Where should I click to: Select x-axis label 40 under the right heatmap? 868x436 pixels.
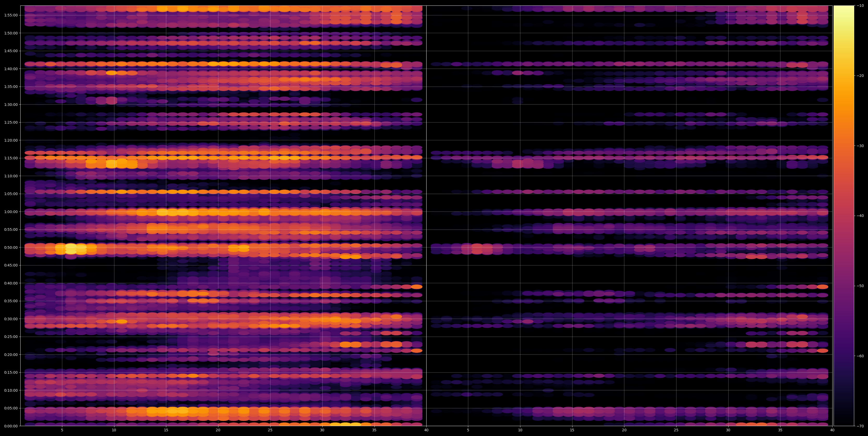click(832, 430)
